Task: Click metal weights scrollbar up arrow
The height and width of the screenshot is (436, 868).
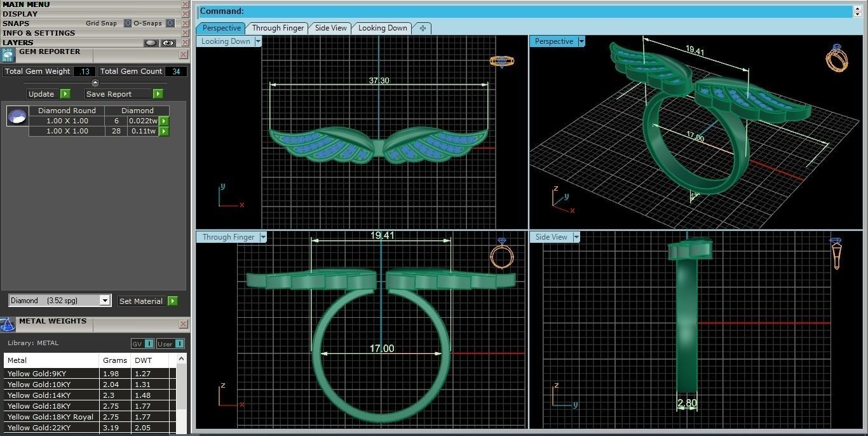Action: click(182, 359)
